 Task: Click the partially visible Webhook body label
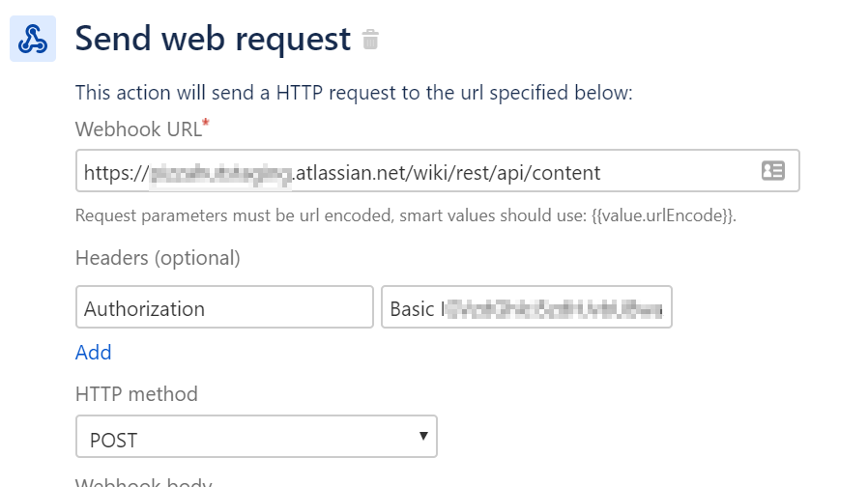(144, 482)
